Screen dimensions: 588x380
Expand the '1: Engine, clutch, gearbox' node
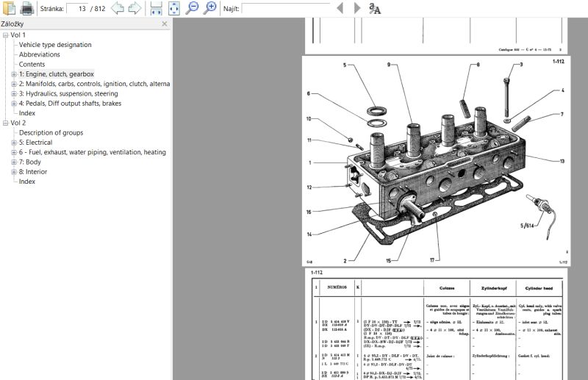point(14,74)
